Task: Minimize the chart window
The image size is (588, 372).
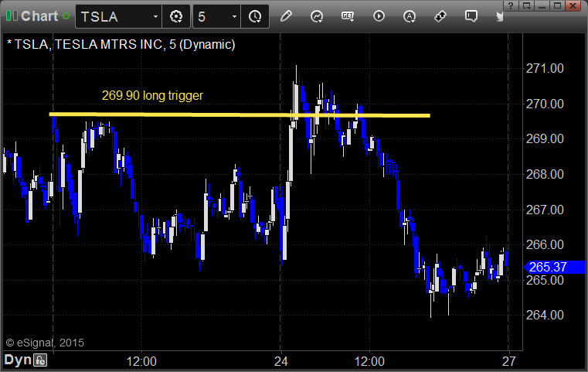Action: [542, 6]
